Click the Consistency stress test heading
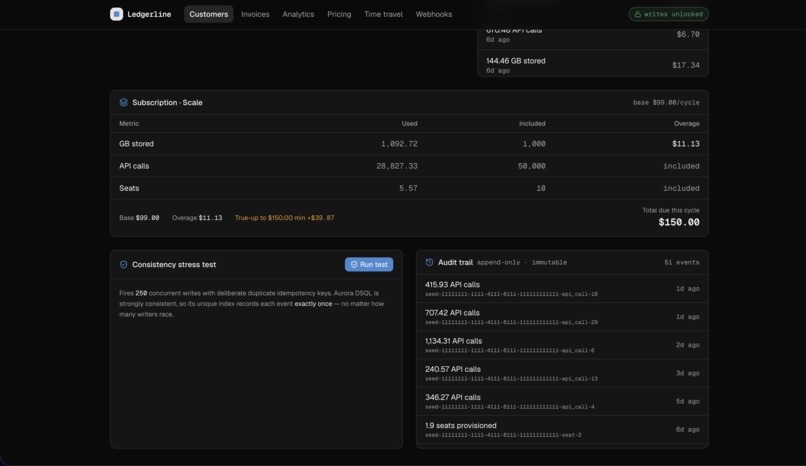 (174, 265)
